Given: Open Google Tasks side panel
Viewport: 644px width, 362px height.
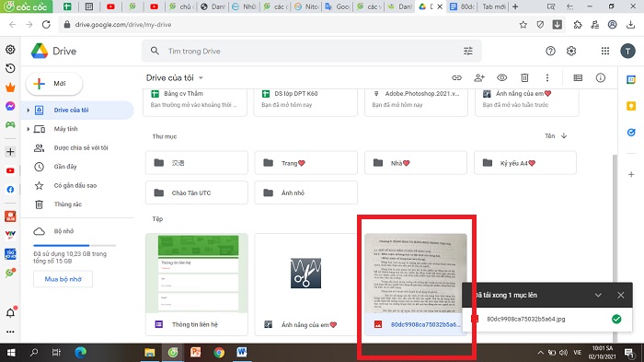Looking at the screenshot, I should tap(631, 133).
